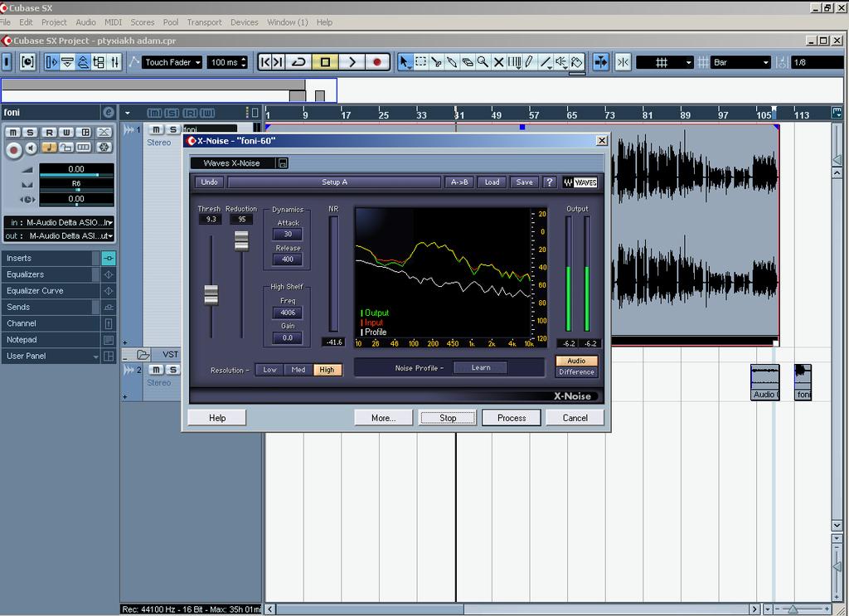Image resolution: width=849 pixels, height=616 pixels.
Task: Click the X-Noise question mark help icon
Action: (x=549, y=182)
